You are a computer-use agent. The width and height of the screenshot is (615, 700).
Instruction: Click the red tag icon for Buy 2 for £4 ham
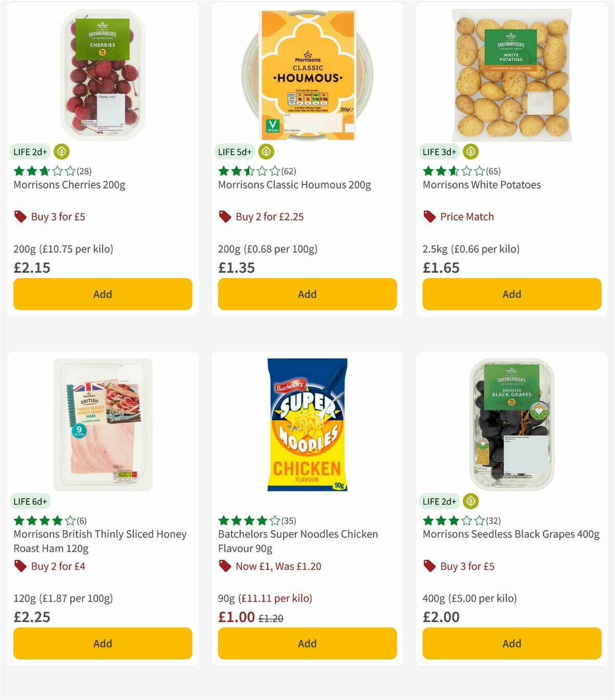click(20, 566)
